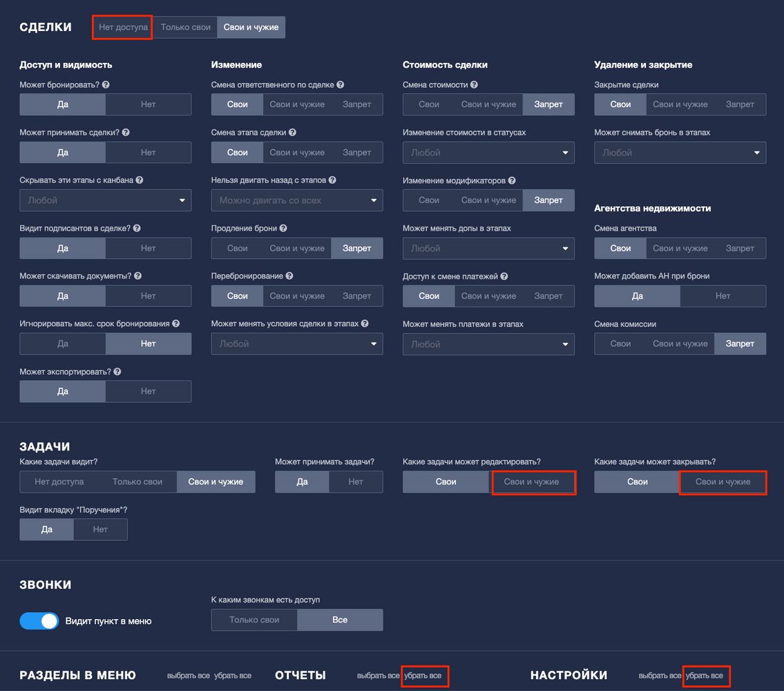This screenshot has height=691, width=784.
Task: Expand 'Скрывать эти этапы с канбана' dropdown
Action: click(106, 200)
